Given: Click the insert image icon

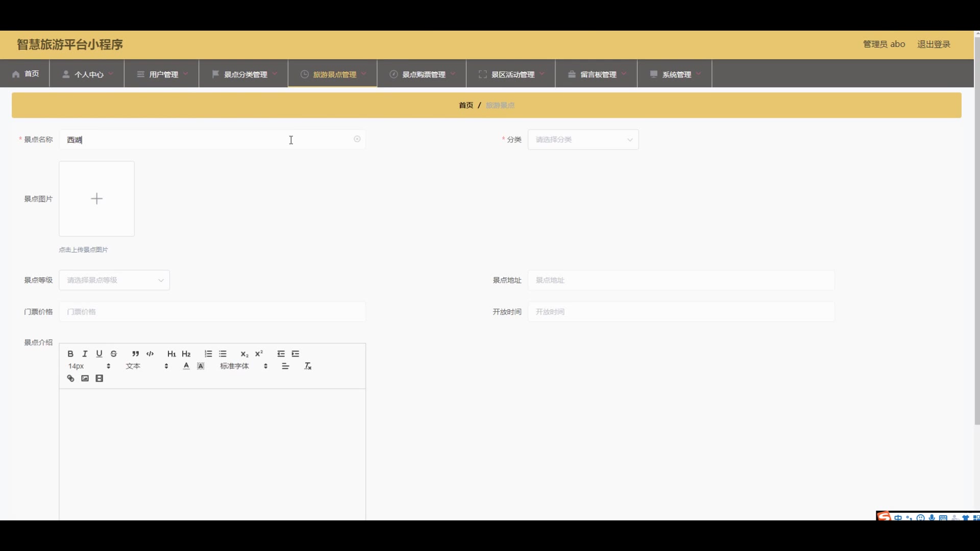Looking at the screenshot, I should pyautogui.click(x=85, y=379).
